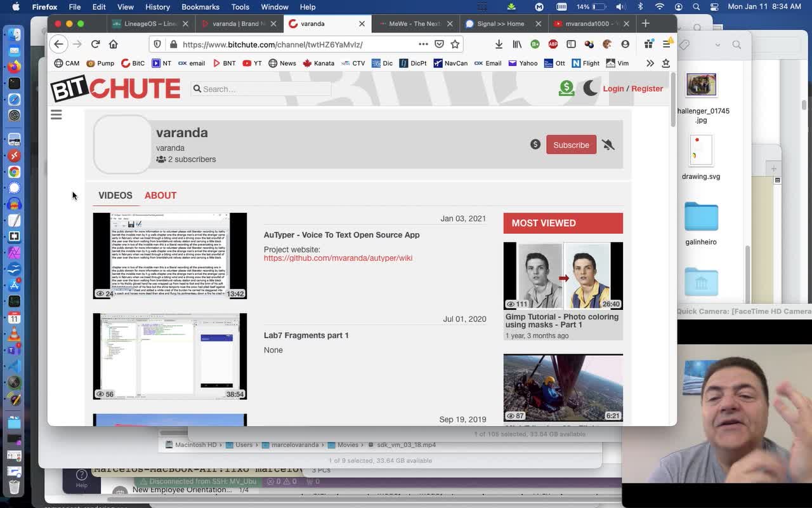Open the Firefox account avatar icon
812x508 pixels.
tap(625, 44)
